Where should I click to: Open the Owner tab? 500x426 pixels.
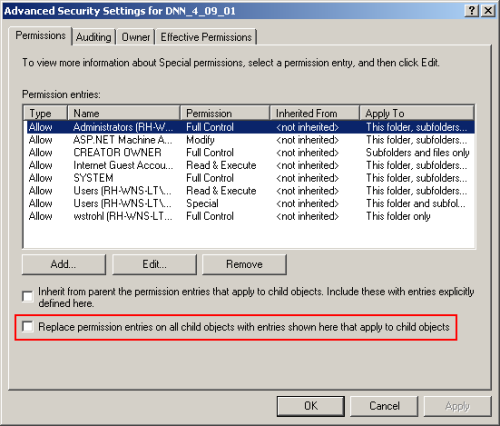[x=136, y=37]
